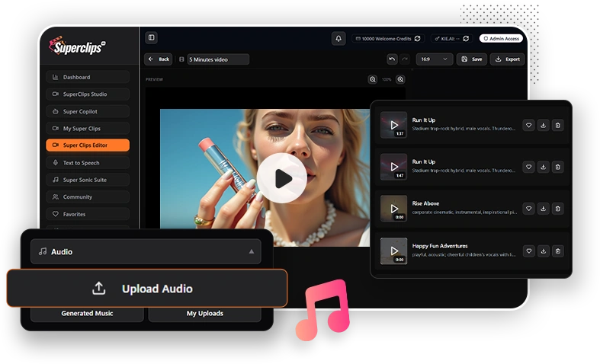
Task: Export the video
Action: point(508,59)
